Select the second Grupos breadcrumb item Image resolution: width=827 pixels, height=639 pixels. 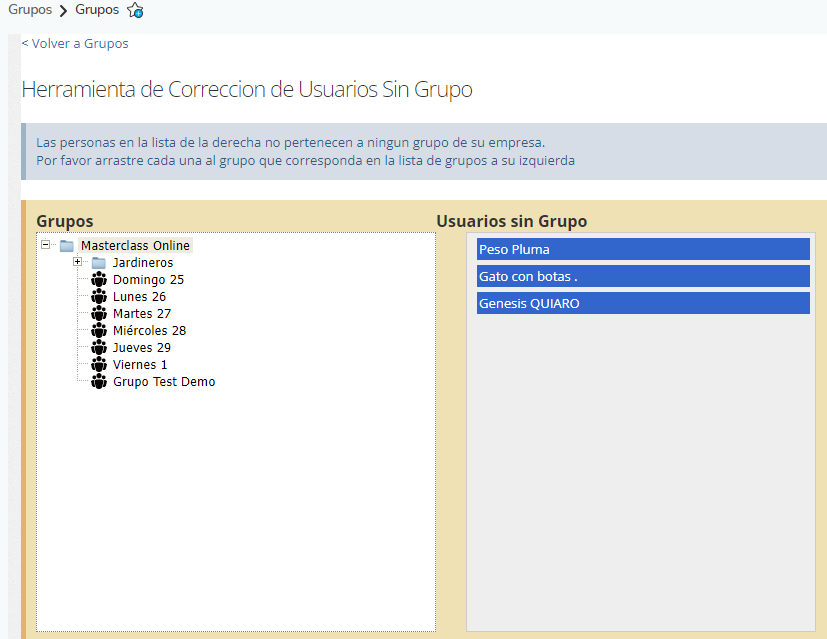point(97,10)
